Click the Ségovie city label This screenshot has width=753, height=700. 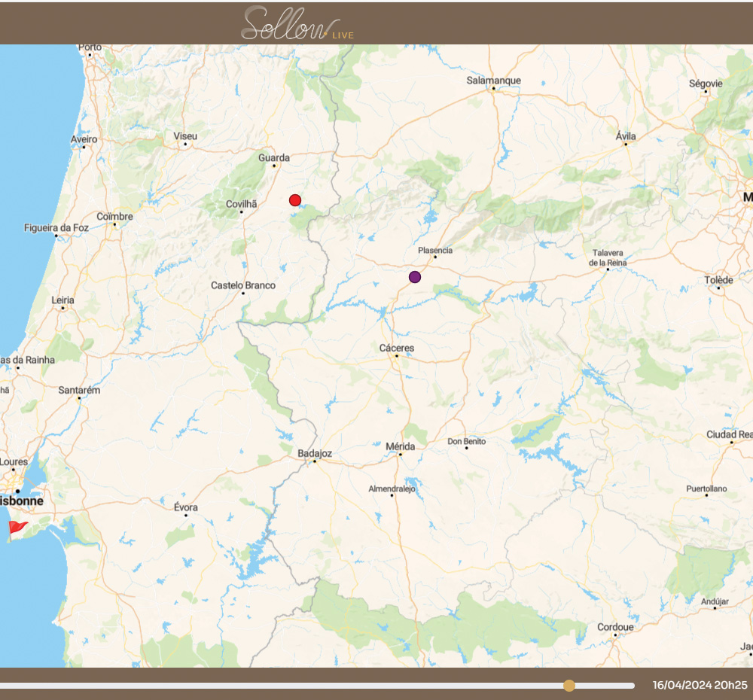coord(706,84)
